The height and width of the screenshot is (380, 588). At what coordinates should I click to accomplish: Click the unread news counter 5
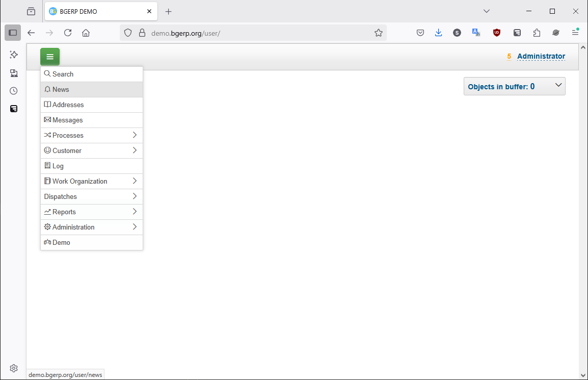point(509,57)
